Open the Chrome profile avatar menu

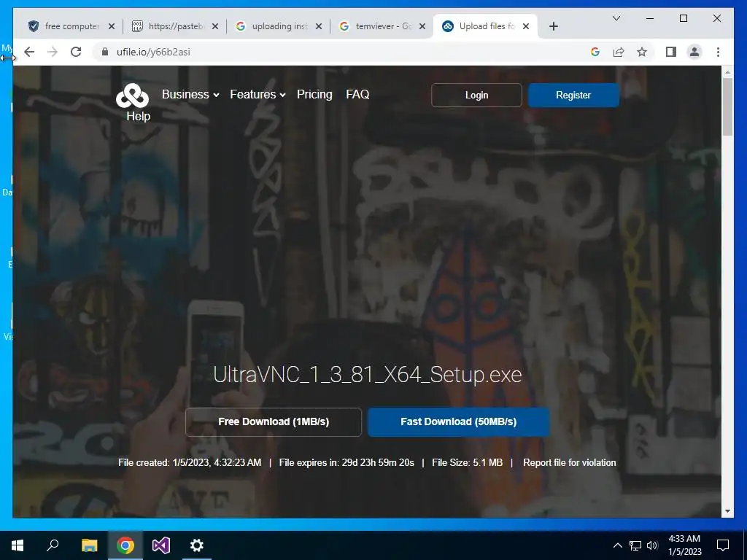point(694,52)
